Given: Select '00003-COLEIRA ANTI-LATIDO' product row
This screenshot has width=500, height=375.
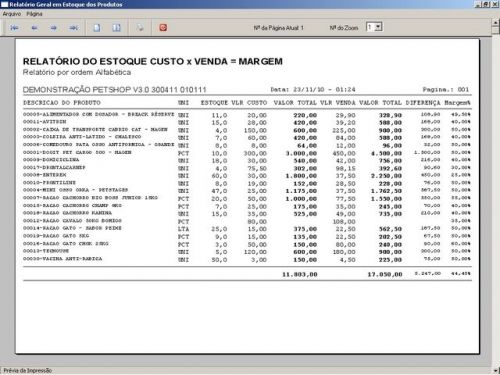Looking at the screenshot, I should (x=247, y=137).
